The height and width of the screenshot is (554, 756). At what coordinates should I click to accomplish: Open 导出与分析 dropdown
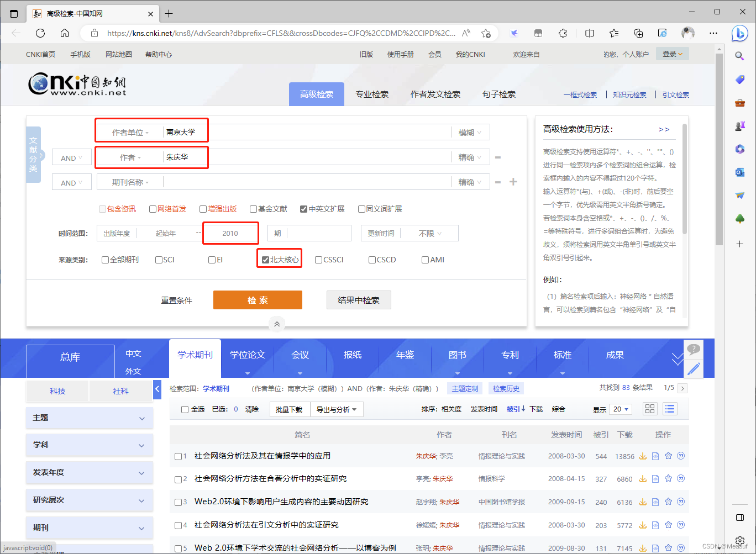coord(336,409)
